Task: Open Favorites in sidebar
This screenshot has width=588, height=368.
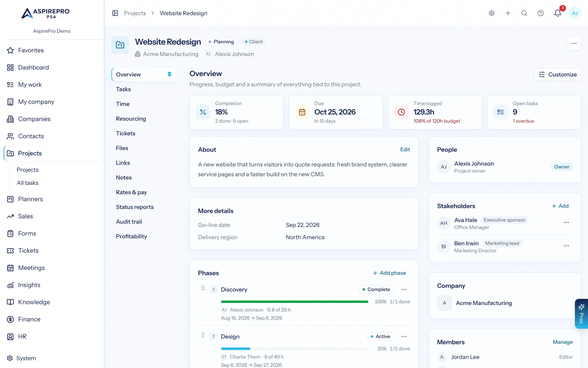Action: pyautogui.click(x=52, y=50)
